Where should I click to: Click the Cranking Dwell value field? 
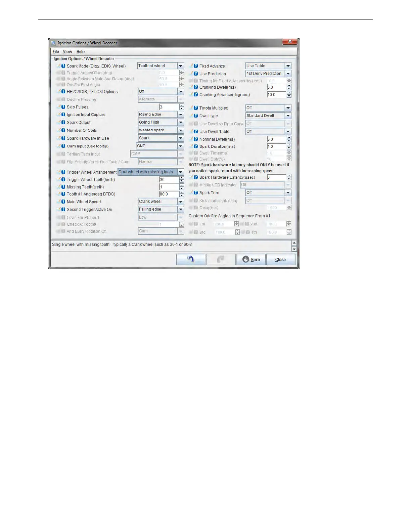coord(277,87)
